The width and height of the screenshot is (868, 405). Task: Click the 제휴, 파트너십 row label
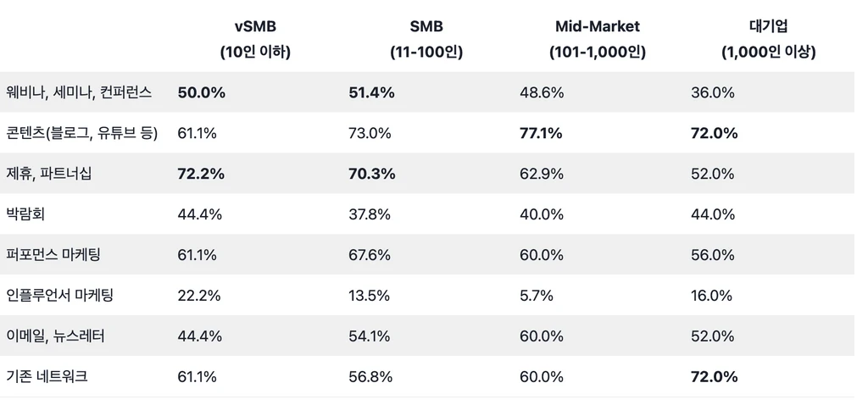[48, 174]
